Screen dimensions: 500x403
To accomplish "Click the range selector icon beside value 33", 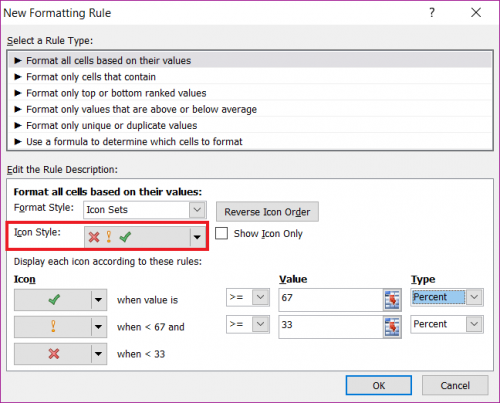I will [x=392, y=327].
